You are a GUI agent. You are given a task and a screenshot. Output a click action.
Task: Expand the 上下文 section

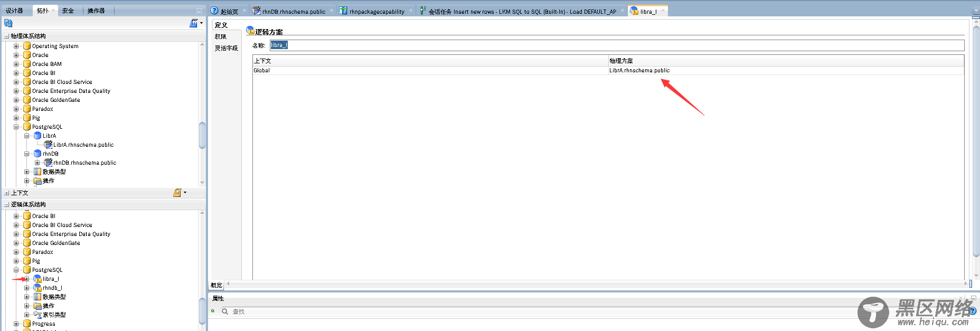(7, 193)
